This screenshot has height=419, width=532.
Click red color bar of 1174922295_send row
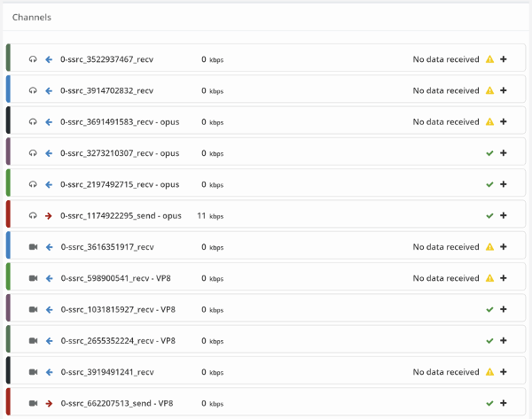tap(8, 213)
